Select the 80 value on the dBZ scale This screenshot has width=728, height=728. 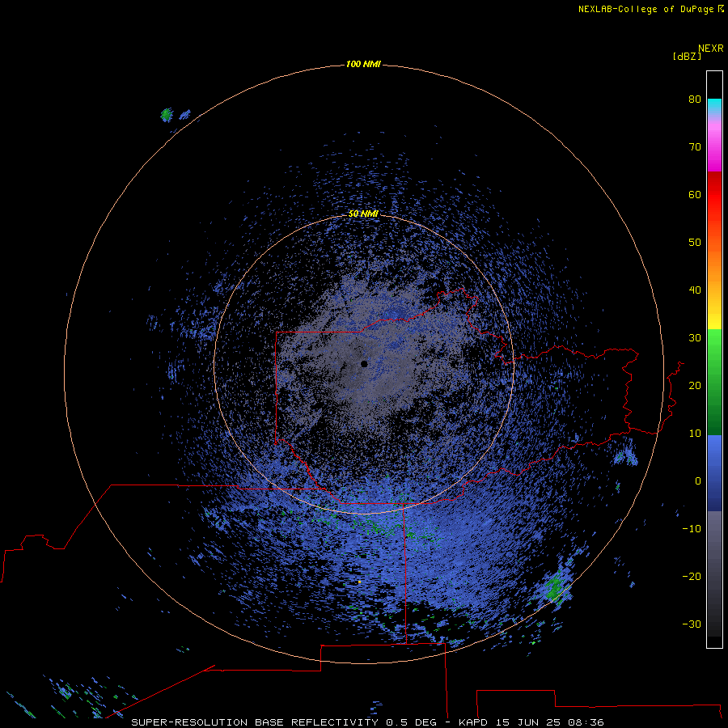(695, 99)
